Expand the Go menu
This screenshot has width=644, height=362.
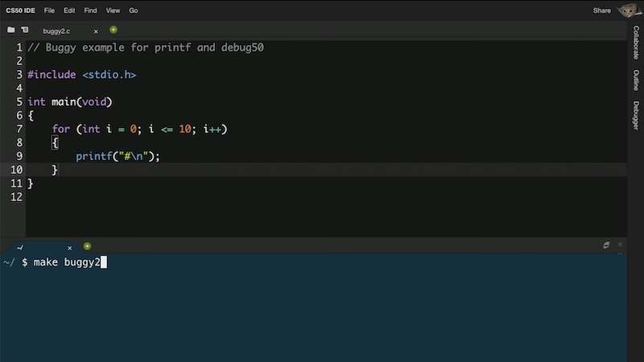[133, 10]
